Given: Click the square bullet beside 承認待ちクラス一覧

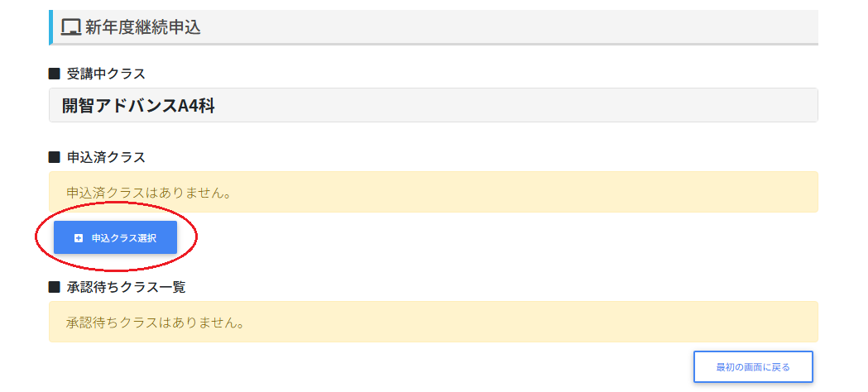Looking at the screenshot, I should coord(55,287).
